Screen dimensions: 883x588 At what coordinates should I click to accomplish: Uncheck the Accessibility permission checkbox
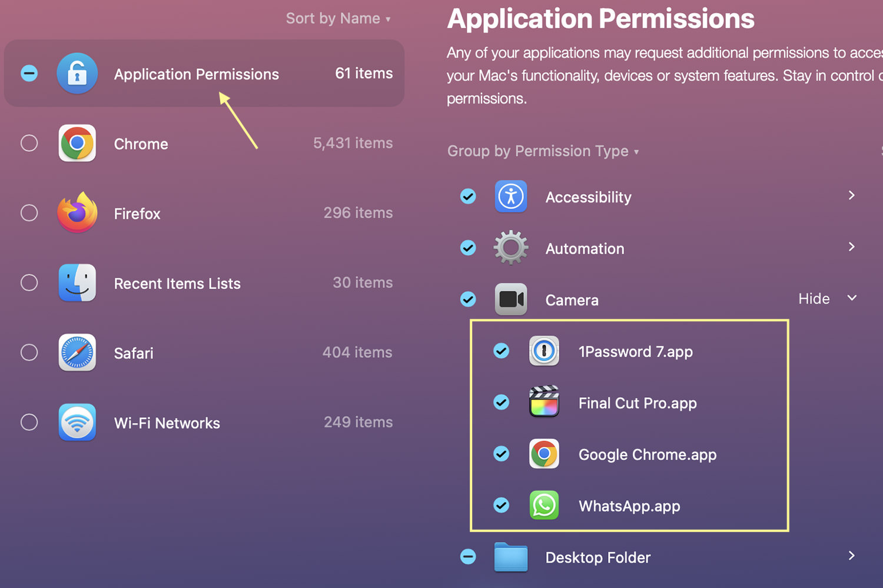tap(468, 197)
